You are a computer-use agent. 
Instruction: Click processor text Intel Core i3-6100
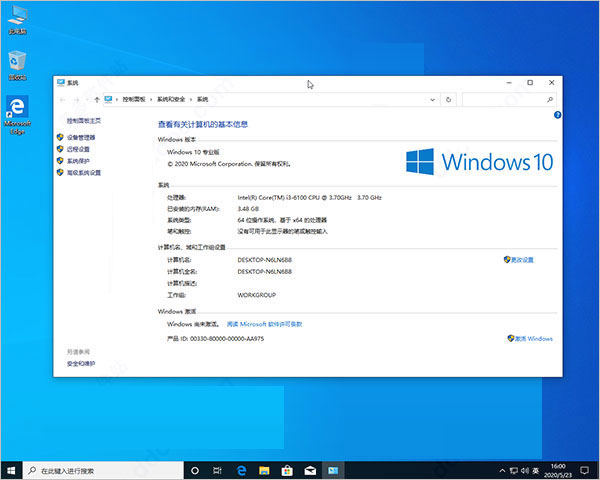(309, 198)
